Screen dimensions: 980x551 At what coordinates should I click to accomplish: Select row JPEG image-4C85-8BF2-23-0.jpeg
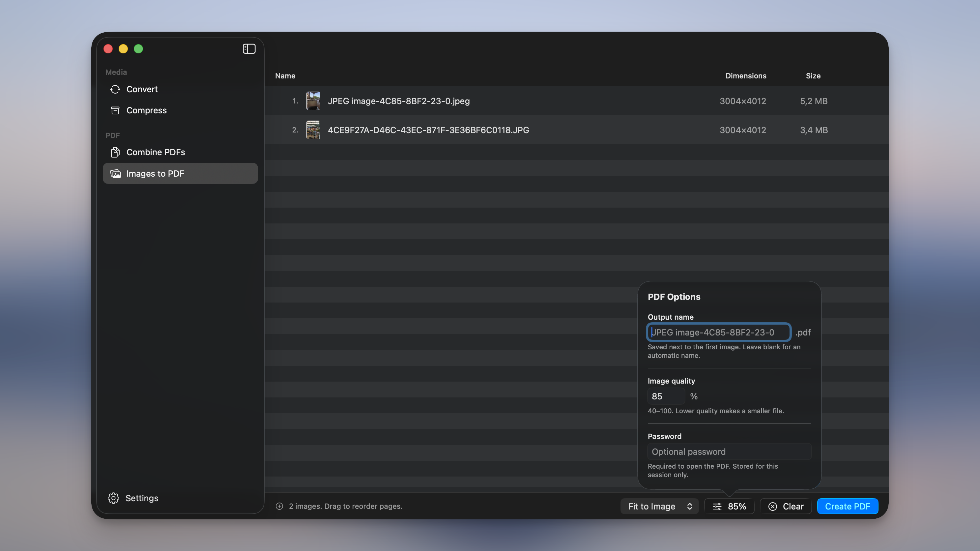(x=576, y=101)
